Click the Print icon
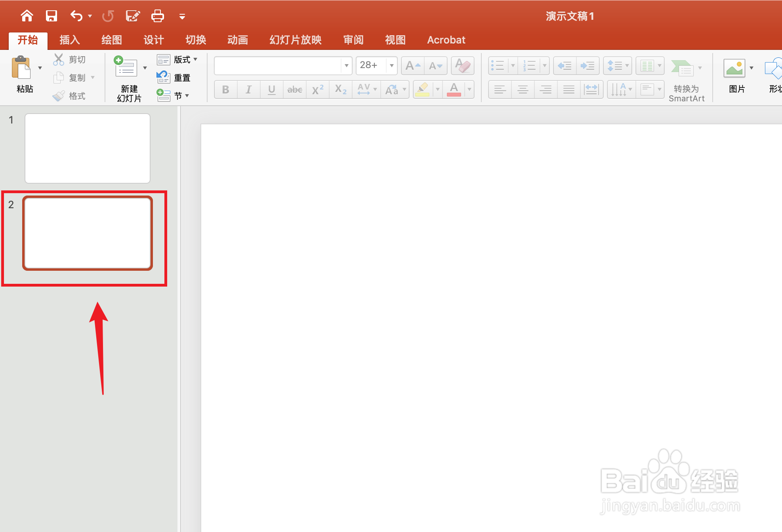Screen dimensions: 782x532 [x=157, y=16]
